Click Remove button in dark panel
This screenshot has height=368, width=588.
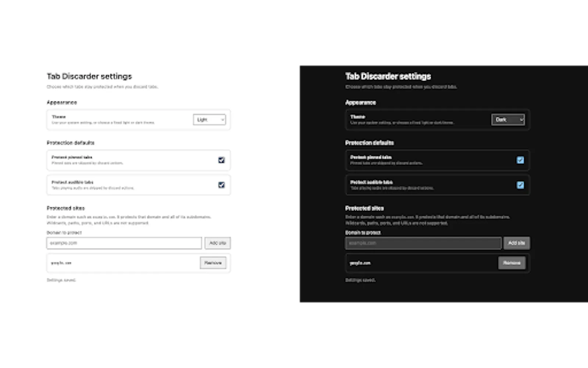tap(512, 263)
